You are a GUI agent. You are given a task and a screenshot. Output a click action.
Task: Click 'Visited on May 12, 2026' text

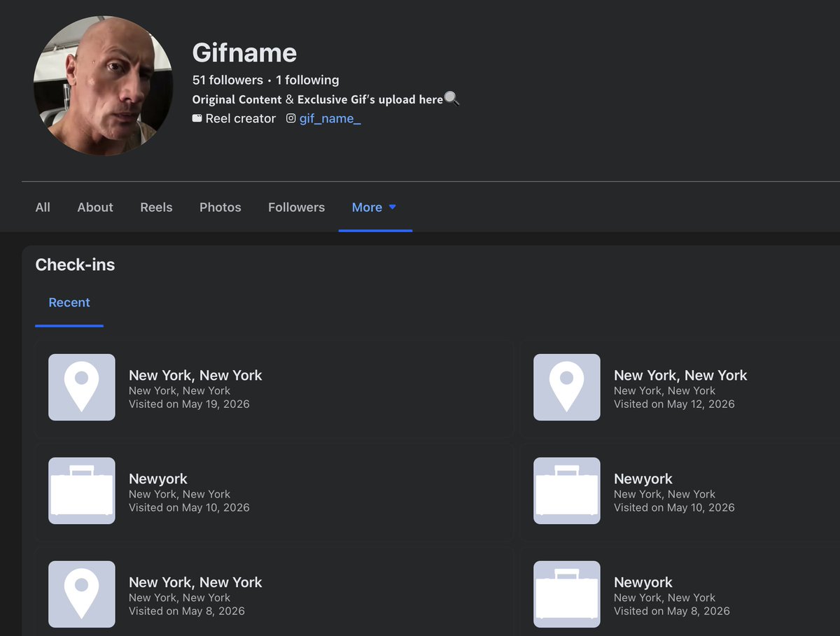tap(674, 404)
